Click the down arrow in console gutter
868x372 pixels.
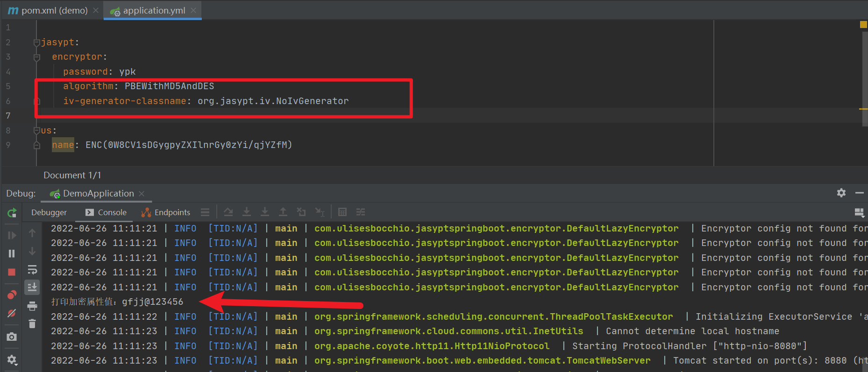[32, 251]
